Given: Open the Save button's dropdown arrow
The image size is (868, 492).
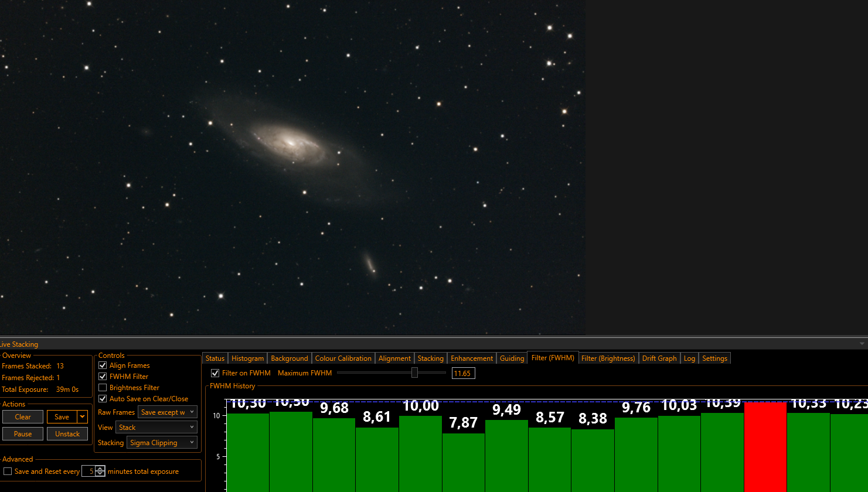Looking at the screenshot, I should tap(83, 416).
